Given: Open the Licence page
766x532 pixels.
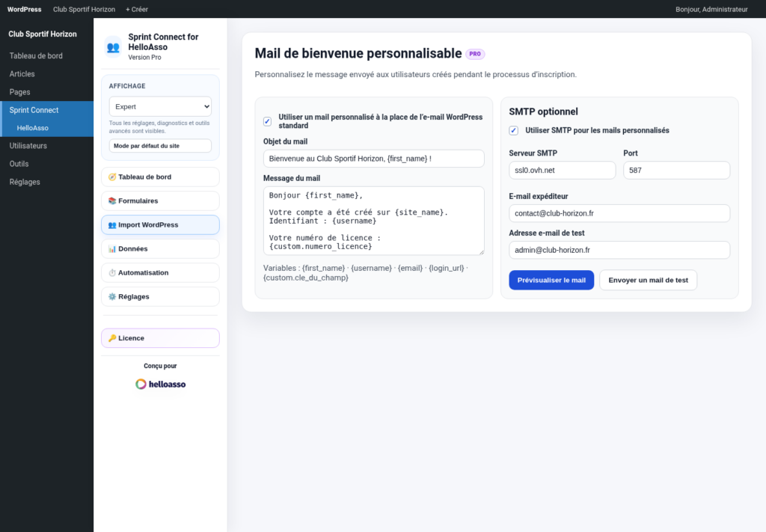Looking at the screenshot, I should [160, 338].
